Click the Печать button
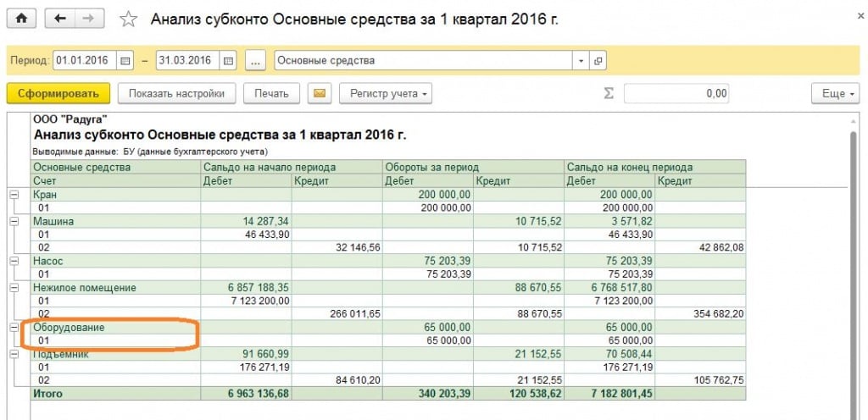The height and width of the screenshot is (420, 868). 271,93
